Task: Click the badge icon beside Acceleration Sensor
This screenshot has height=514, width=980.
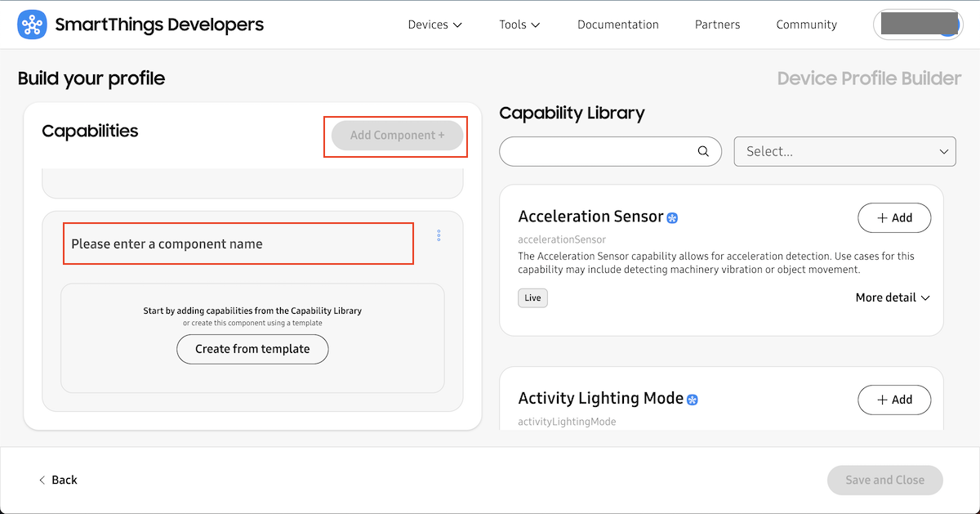Action: [x=672, y=218]
